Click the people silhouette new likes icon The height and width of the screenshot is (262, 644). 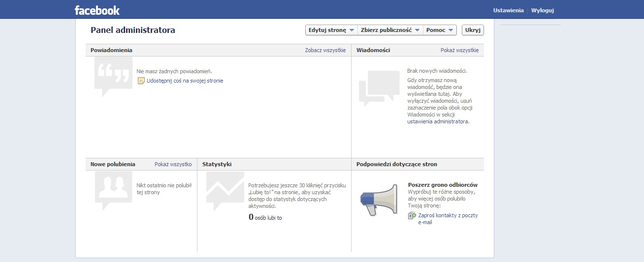(x=113, y=189)
